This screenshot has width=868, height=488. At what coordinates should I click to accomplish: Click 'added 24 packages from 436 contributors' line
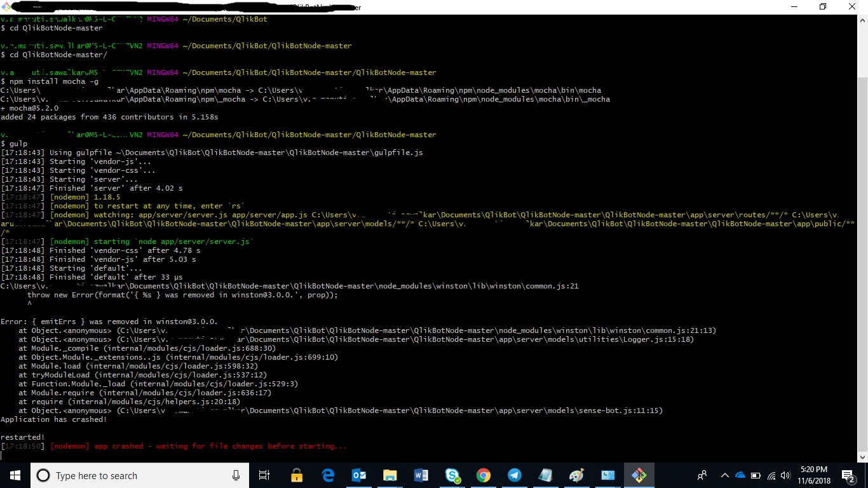point(109,117)
